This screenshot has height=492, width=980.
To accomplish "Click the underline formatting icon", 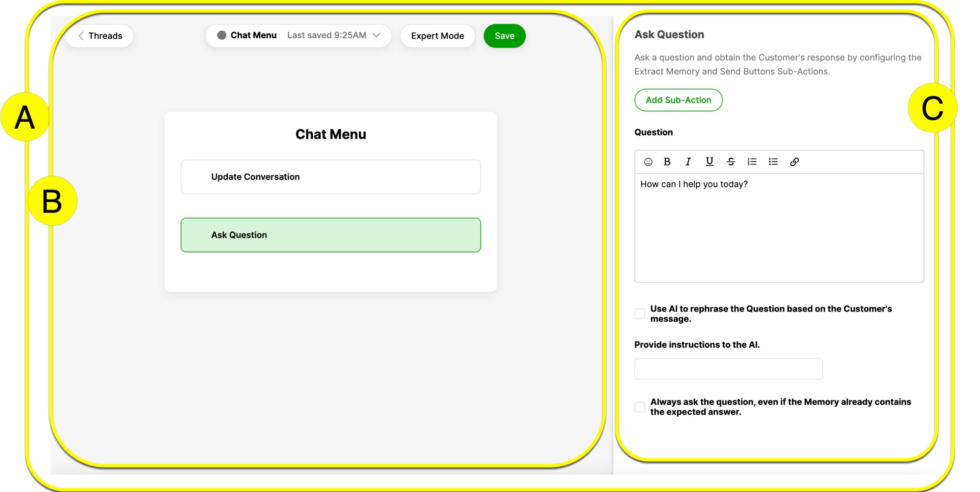I will (709, 162).
